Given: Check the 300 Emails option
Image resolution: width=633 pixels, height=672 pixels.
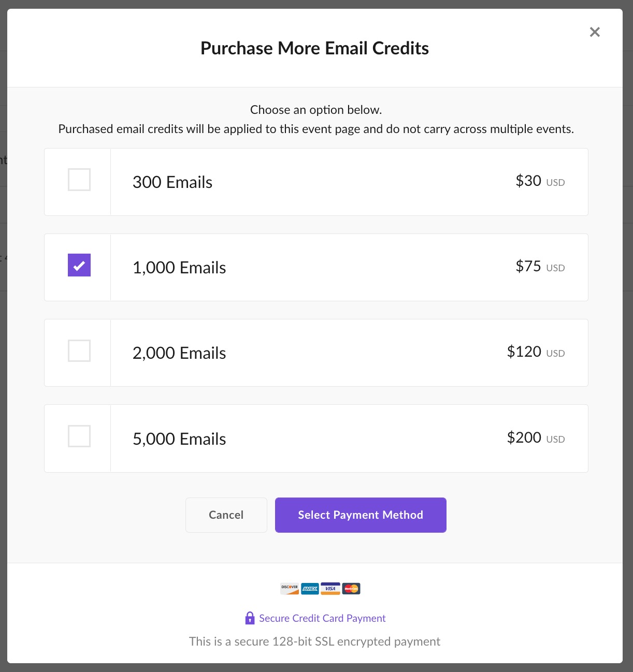Looking at the screenshot, I should coord(79,180).
